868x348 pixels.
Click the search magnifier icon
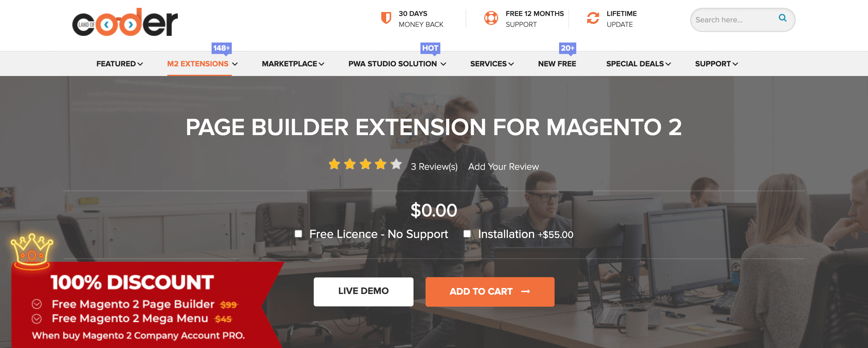(783, 18)
